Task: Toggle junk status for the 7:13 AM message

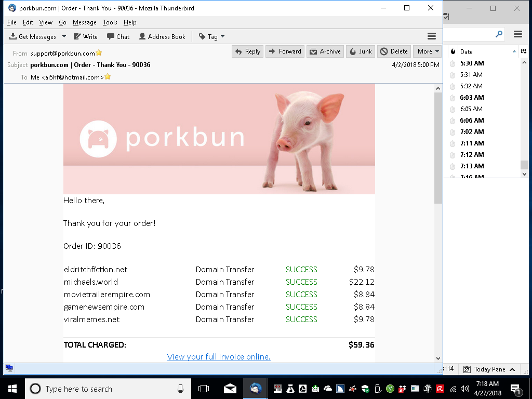Action: coord(453,166)
